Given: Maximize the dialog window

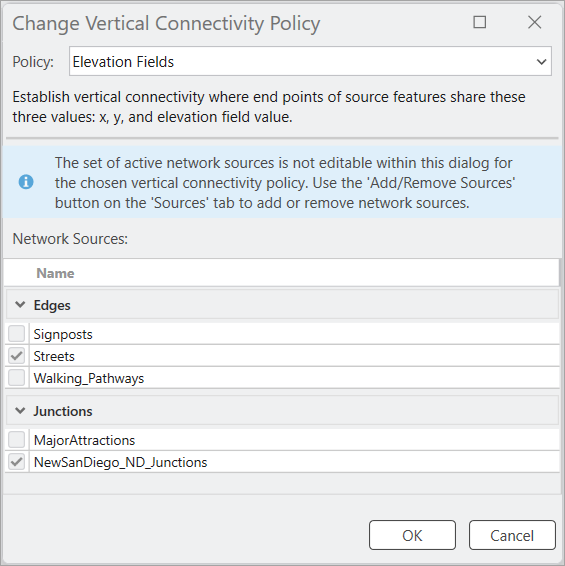Looking at the screenshot, I should tap(479, 22).
